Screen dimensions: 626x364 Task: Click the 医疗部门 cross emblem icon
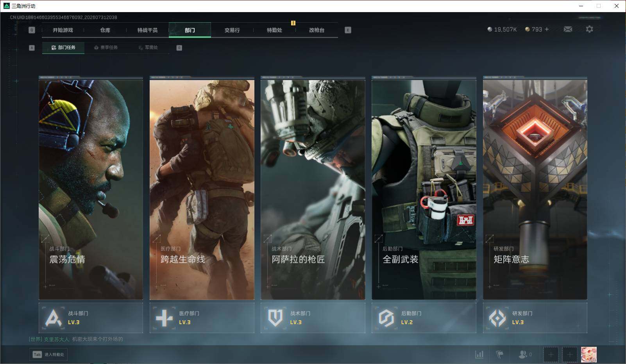point(165,318)
